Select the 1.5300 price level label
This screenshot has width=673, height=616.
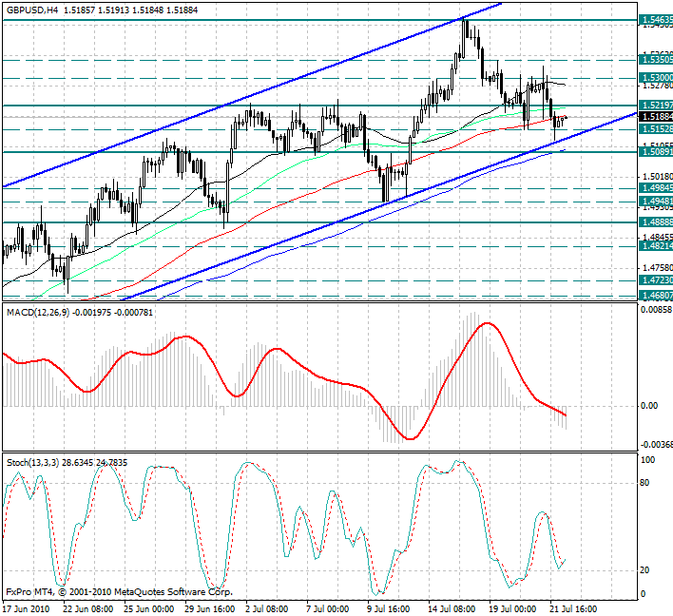656,78
